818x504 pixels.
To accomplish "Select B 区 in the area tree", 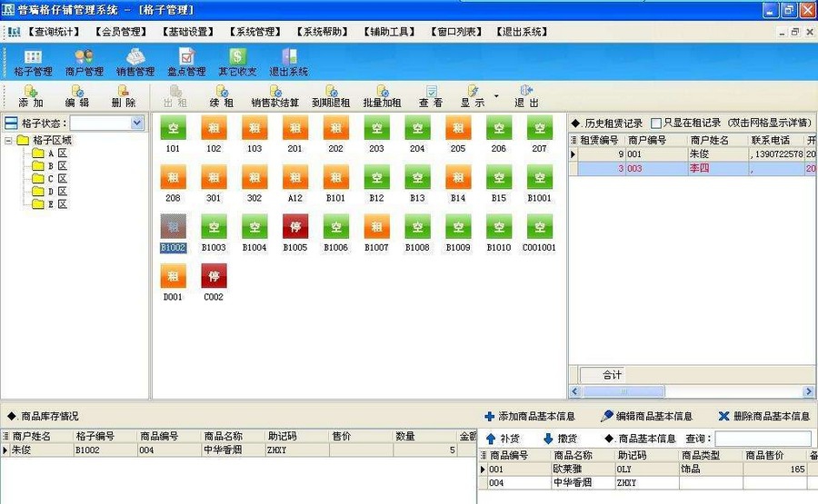I will coord(56,166).
